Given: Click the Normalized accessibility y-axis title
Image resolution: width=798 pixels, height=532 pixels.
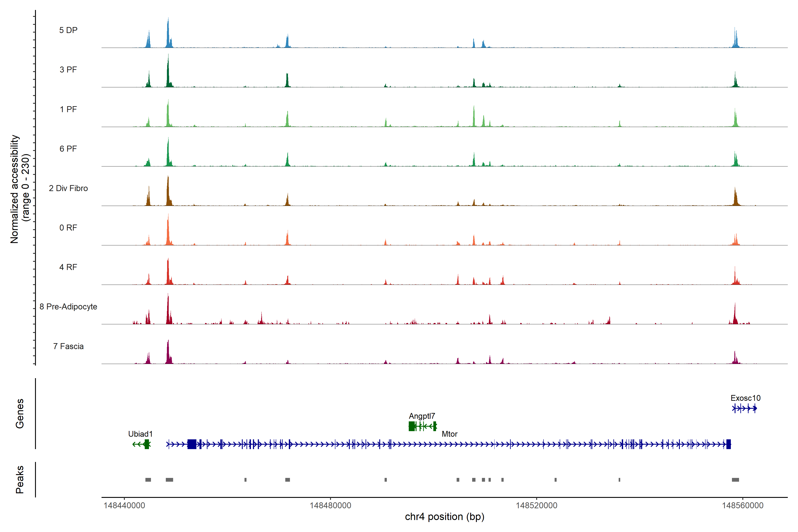Looking at the screenshot, I should click(x=15, y=189).
